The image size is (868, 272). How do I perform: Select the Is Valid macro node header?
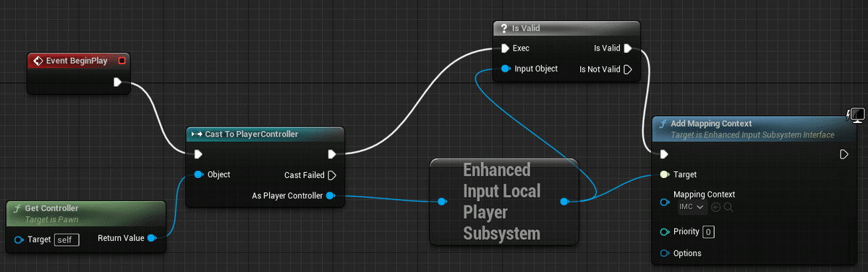pyautogui.click(x=566, y=28)
